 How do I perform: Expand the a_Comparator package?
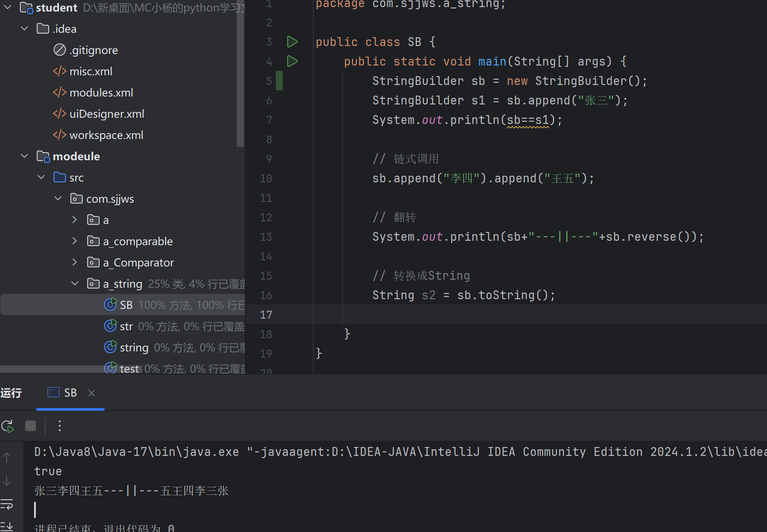(x=75, y=262)
